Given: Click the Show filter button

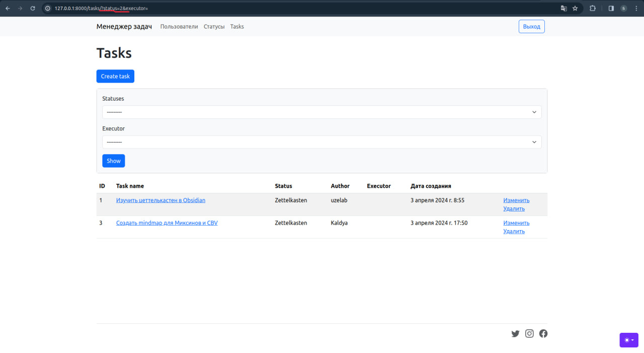Looking at the screenshot, I should pos(114,161).
